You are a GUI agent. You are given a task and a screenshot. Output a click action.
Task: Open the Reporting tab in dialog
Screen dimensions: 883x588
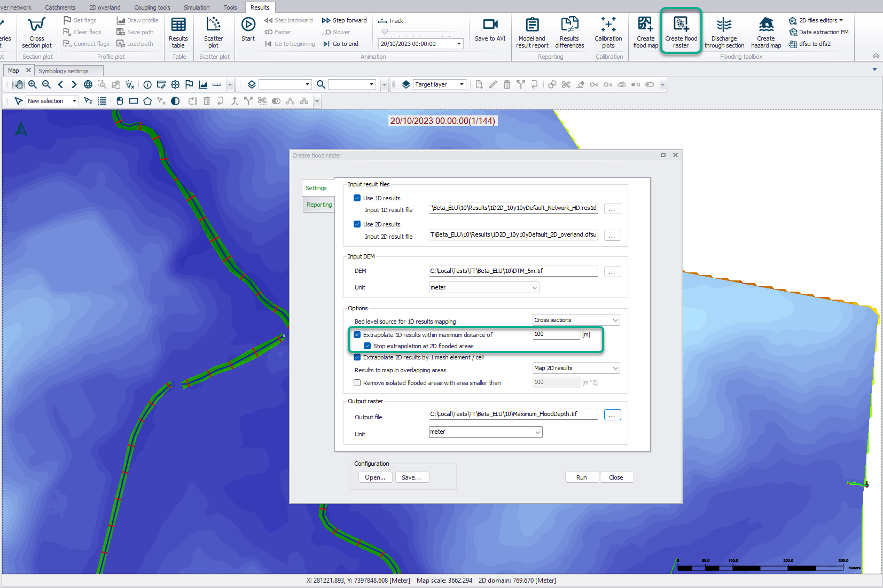[x=319, y=205]
